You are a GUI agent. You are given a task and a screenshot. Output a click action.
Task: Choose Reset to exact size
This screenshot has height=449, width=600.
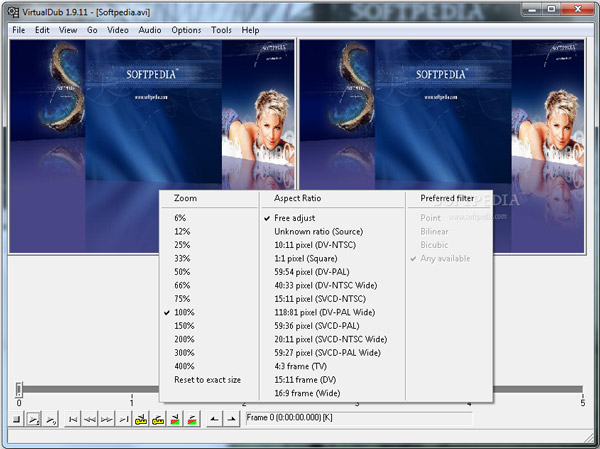click(209, 380)
